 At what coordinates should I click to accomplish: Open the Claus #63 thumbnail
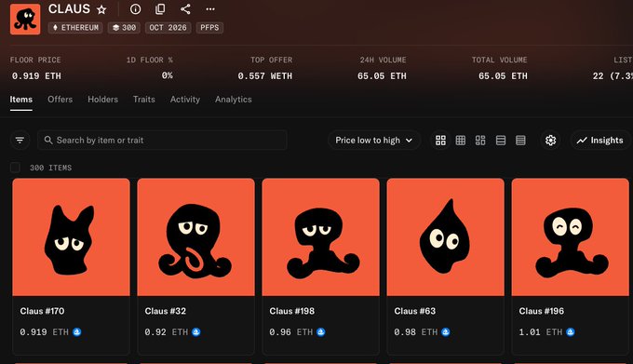(x=445, y=237)
